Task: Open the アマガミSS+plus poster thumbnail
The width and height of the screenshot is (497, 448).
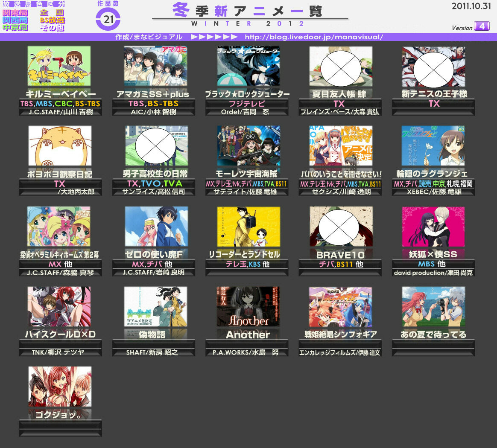Action: pyautogui.click(x=155, y=66)
